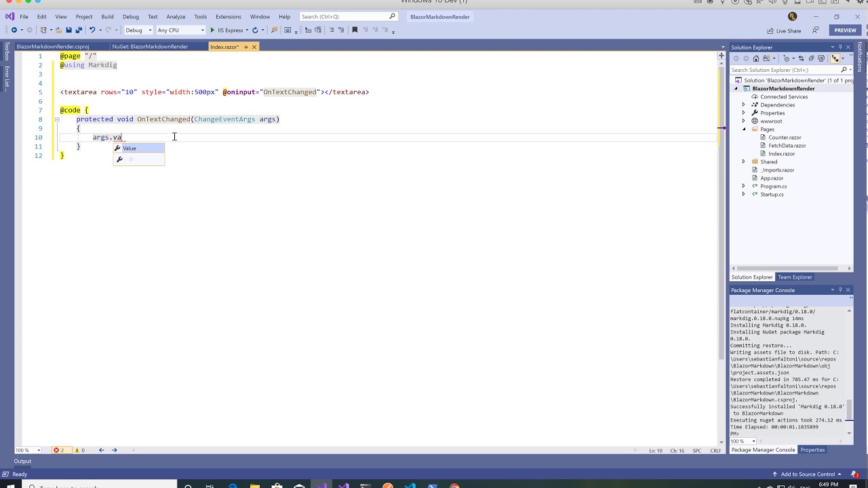Image resolution: width=868 pixels, height=488 pixels.
Task: Click the PREVIEW button
Action: [x=845, y=30]
